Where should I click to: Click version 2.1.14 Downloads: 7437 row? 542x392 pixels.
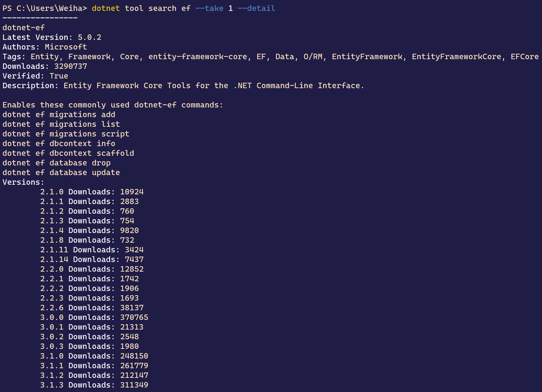click(92, 259)
